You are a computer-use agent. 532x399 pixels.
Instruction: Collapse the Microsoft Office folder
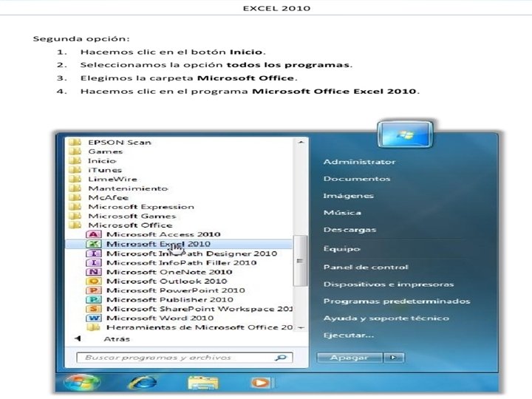click(130, 225)
